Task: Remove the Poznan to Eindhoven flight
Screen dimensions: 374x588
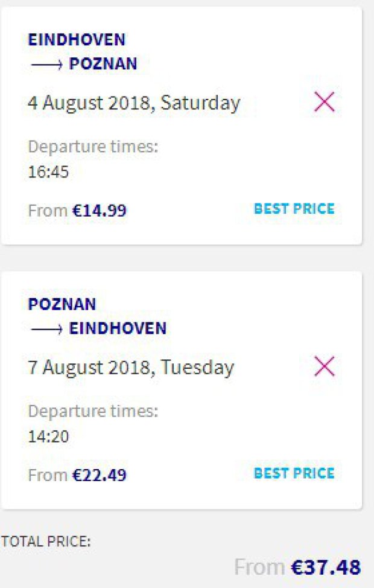Action: pyautogui.click(x=325, y=366)
